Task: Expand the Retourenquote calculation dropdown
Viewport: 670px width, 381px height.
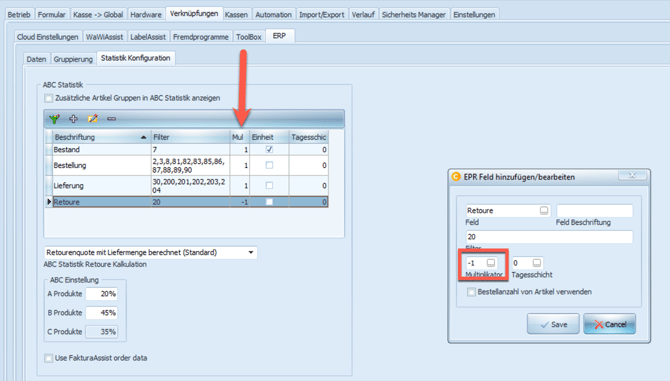Action: point(251,252)
